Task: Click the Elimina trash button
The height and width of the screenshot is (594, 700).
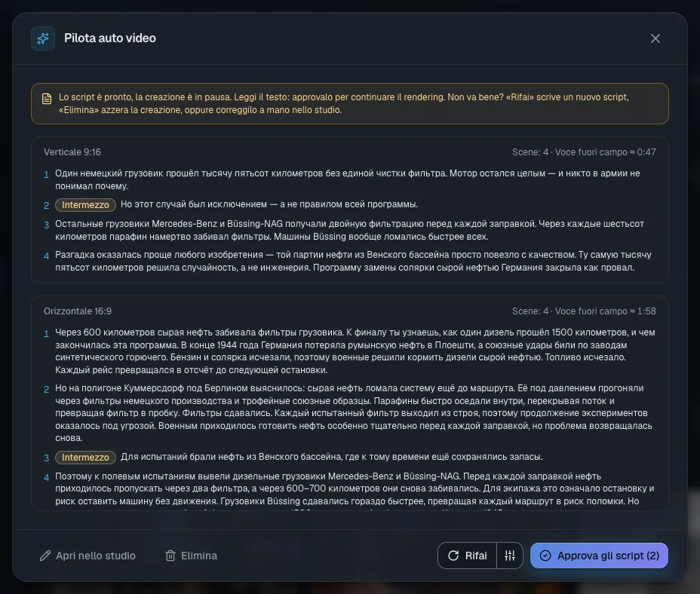Action: [191, 556]
